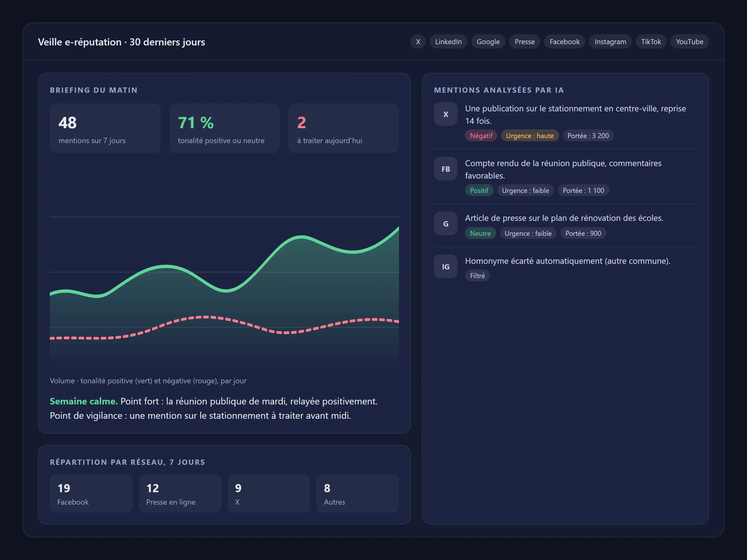
Task: Click the X source badge on the stationnement mention
Action: point(445,114)
